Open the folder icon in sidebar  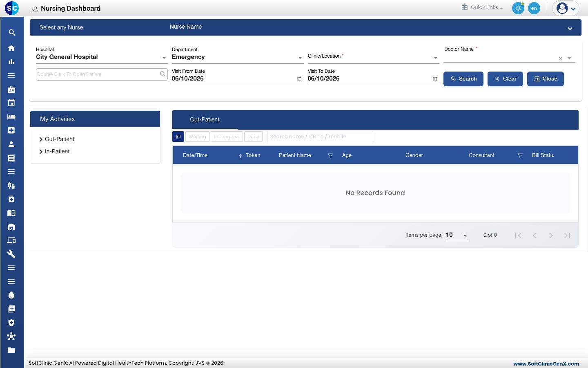click(x=11, y=350)
